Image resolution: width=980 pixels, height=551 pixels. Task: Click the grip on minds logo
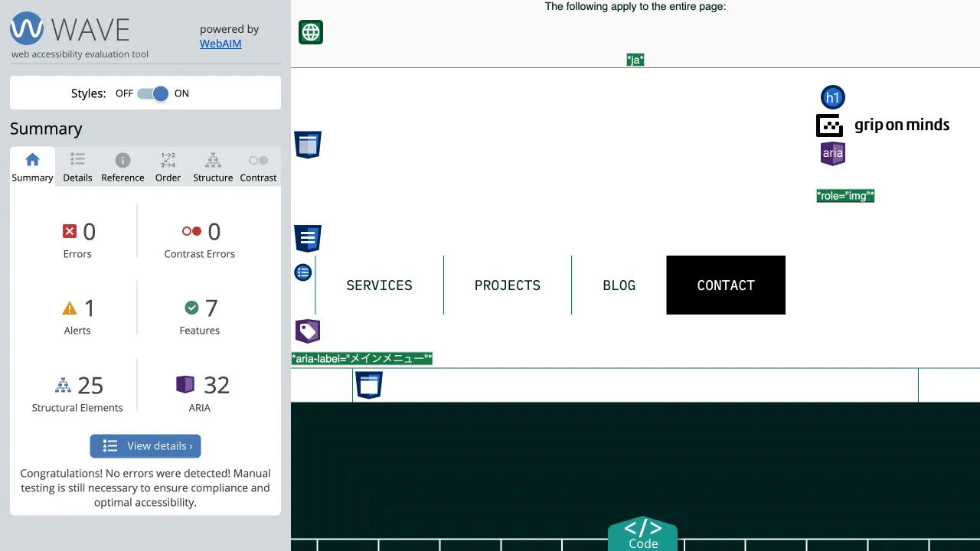[884, 126]
